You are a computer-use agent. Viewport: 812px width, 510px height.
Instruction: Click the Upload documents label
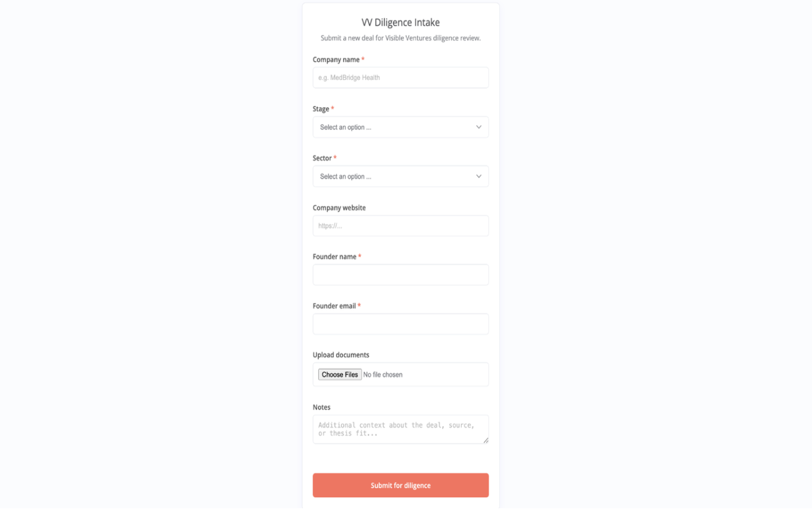coord(340,355)
